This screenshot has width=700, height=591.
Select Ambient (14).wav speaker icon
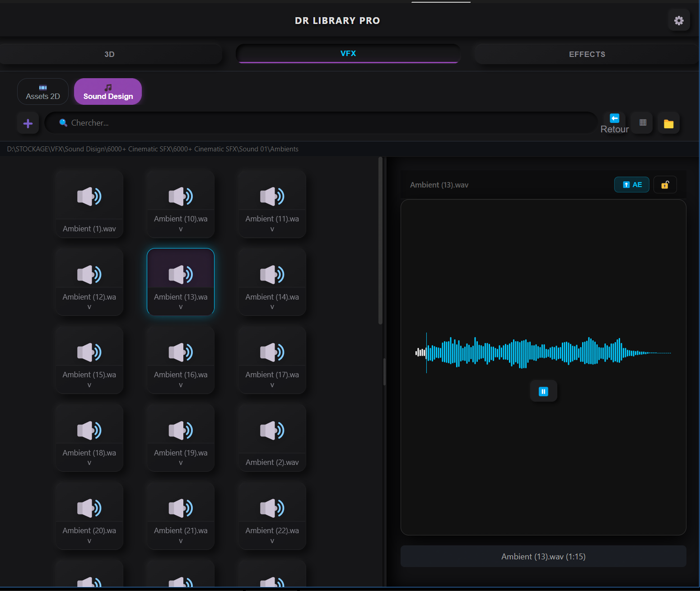pyautogui.click(x=272, y=274)
